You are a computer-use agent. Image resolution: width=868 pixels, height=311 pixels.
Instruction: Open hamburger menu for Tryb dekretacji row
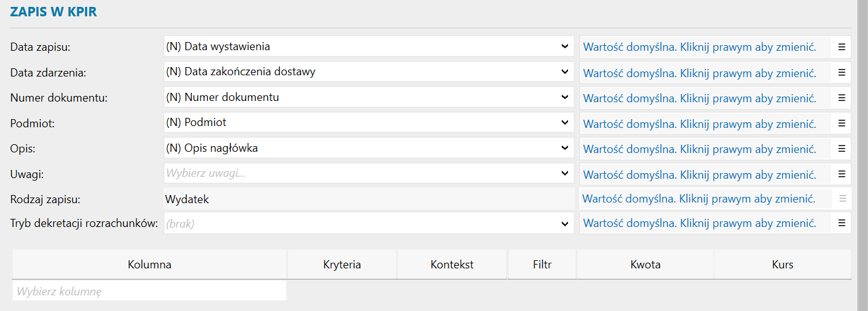(842, 223)
